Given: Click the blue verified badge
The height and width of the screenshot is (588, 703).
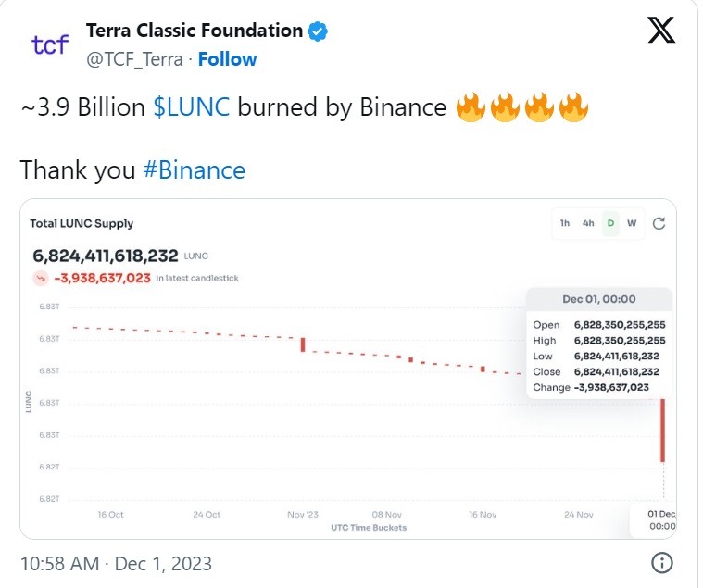Looking at the screenshot, I should tap(318, 31).
